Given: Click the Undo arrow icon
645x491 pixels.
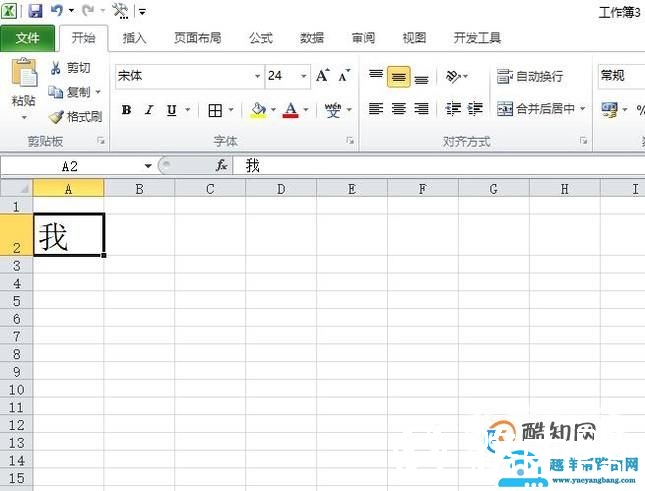Looking at the screenshot, I should (57, 10).
